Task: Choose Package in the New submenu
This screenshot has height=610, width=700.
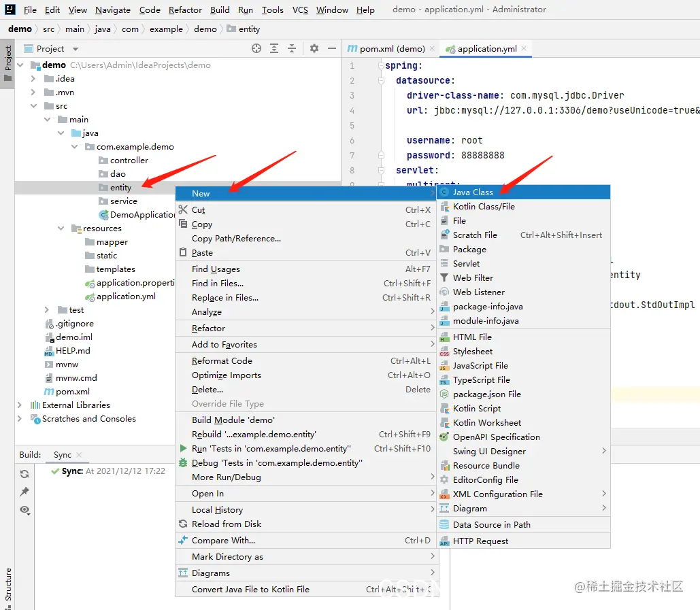Action: click(524, 249)
